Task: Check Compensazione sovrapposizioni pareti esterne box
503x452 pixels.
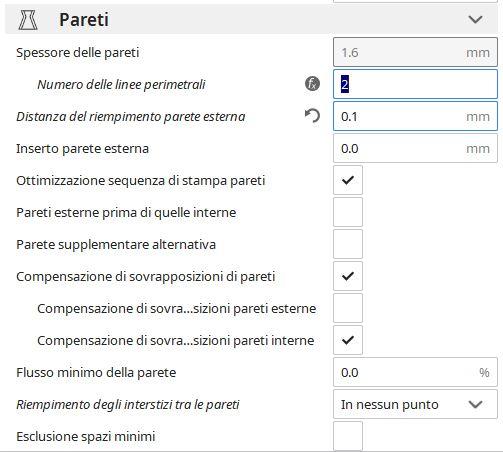Action: (x=348, y=308)
